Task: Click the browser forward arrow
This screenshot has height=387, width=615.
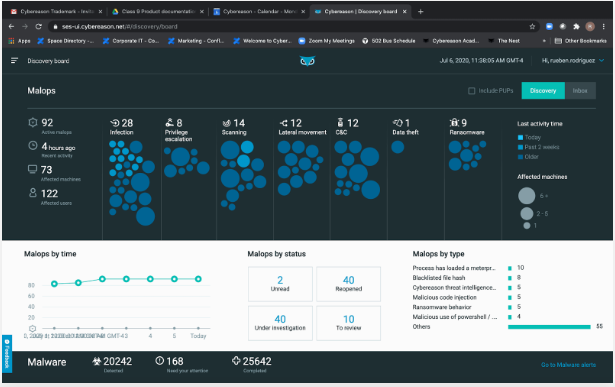Action: 25,26
